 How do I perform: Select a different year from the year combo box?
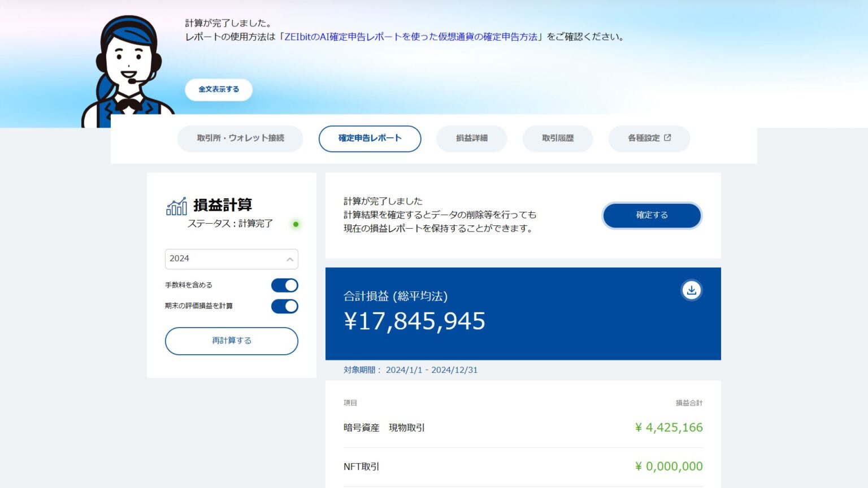coord(231,259)
